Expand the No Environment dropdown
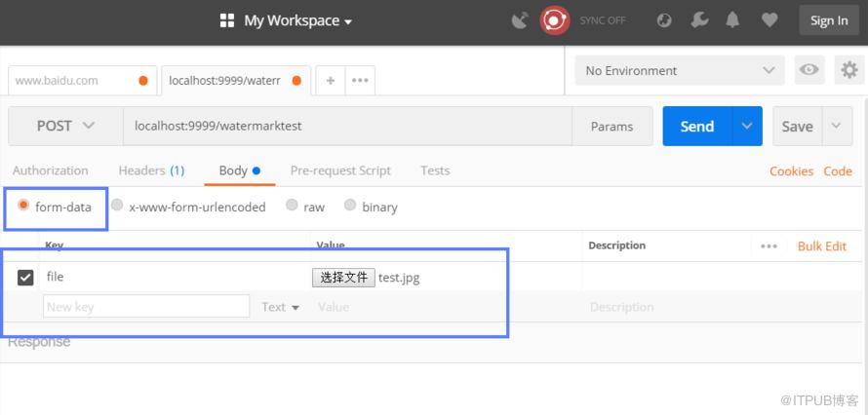Image resolution: width=868 pixels, height=415 pixels. pyautogui.click(x=680, y=70)
